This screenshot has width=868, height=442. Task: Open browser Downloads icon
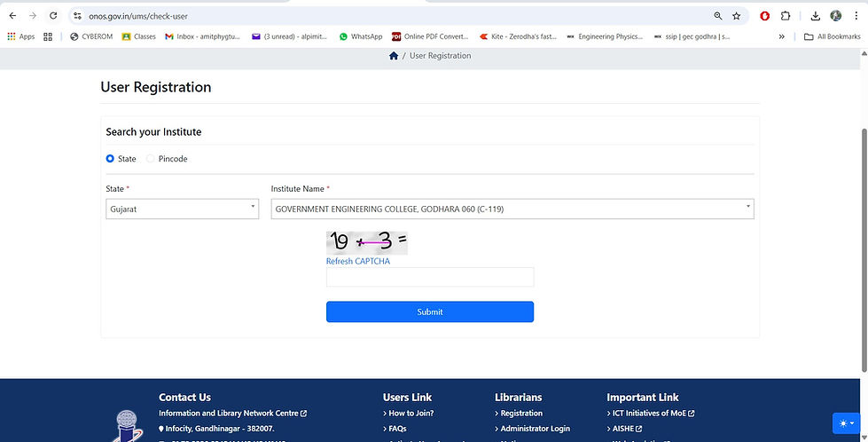click(816, 16)
